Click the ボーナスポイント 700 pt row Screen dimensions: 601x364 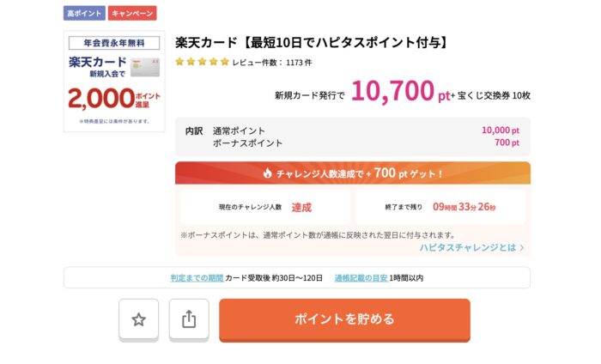pos(352,143)
